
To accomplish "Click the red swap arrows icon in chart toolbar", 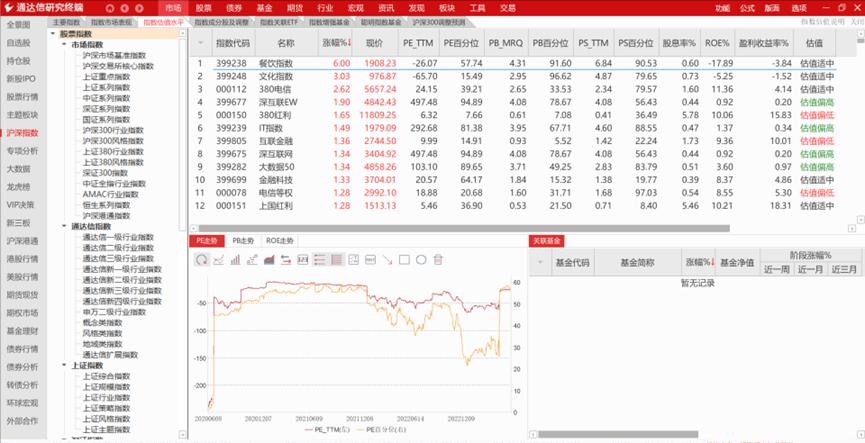I will (286, 260).
